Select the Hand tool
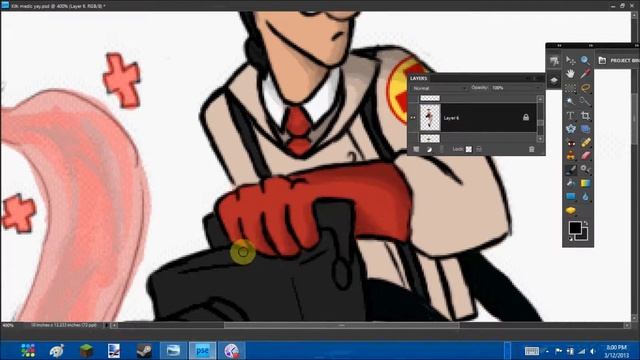Image resolution: width=640 pixels, height=360 pixels. click(x=571, y=74)
